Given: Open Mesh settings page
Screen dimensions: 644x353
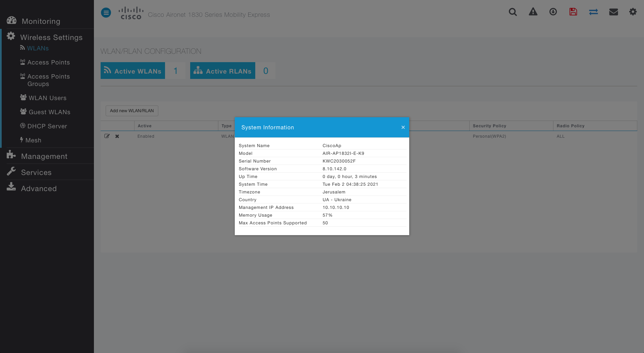Looking at the screenshot, I should [33, 140].
